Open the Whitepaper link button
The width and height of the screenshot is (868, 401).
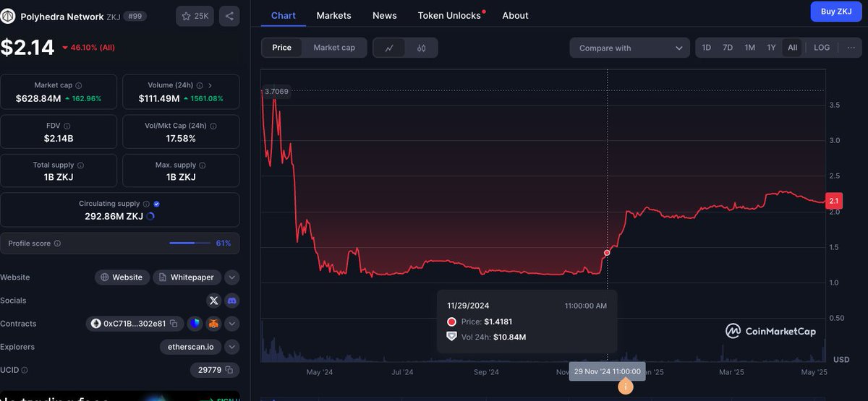(x=187, y=277)
